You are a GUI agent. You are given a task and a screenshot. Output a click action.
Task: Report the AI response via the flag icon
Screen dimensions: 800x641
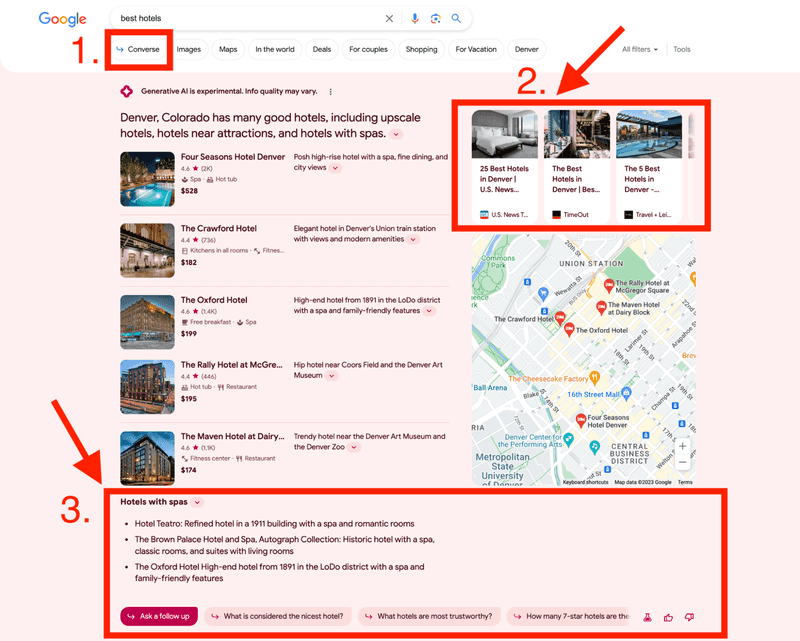tap(648, 617)
